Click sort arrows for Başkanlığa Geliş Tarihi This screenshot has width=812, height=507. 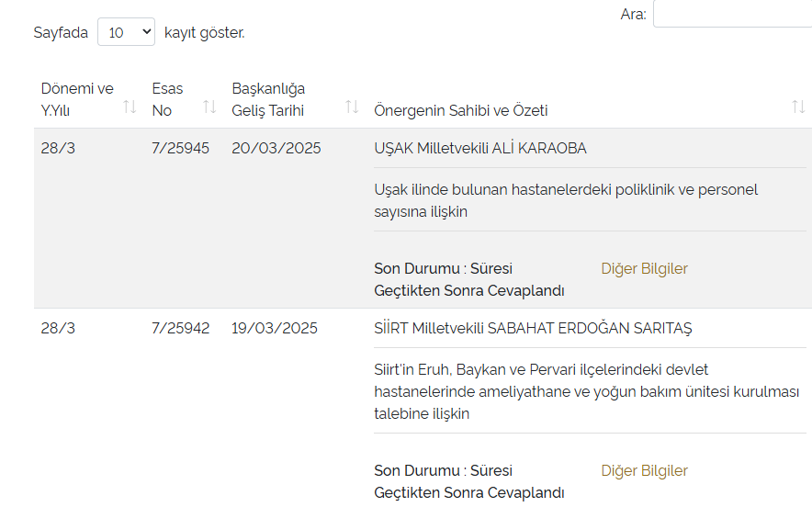[352, 107]
